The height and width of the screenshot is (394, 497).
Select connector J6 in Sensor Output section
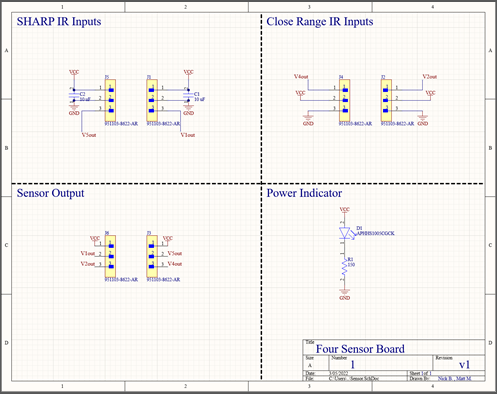click(x=110, y=256)
